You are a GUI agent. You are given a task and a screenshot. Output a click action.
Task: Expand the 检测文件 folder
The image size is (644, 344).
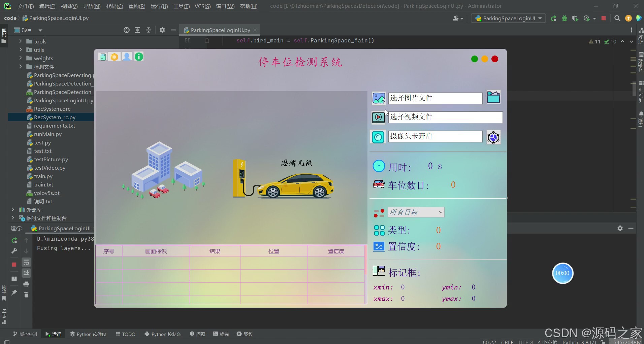click(x=21, y=66)
